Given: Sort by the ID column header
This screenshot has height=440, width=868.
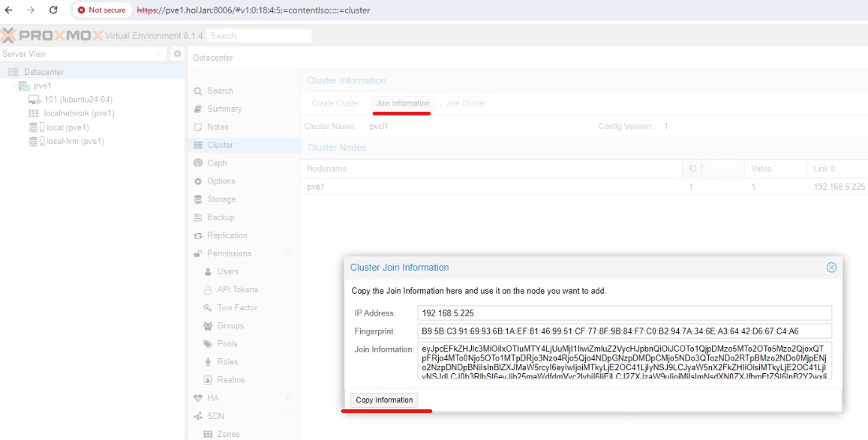Looking at the screenshot, I should (713, 169).
